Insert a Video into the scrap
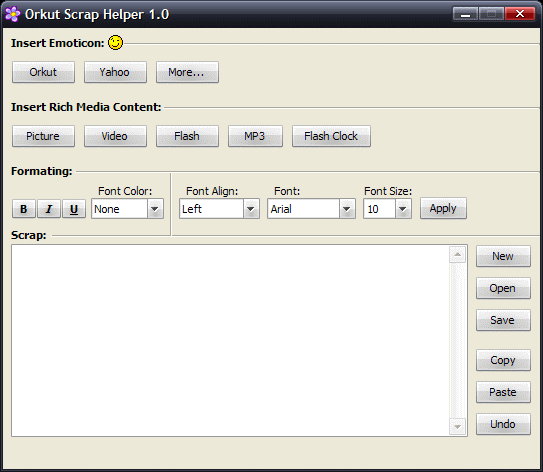This screenshot has width=543, height=472. pyautogui.click(x=115, y=136)
